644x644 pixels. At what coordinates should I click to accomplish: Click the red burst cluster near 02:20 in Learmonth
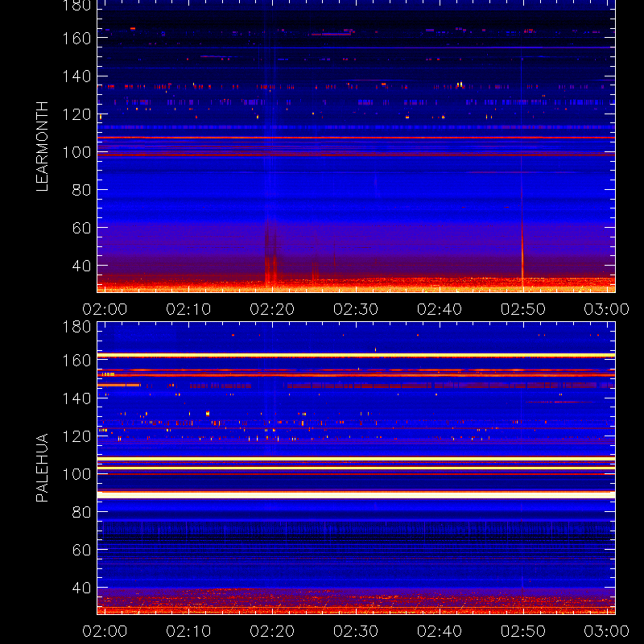pyautogui.click(x=271, y=254)
